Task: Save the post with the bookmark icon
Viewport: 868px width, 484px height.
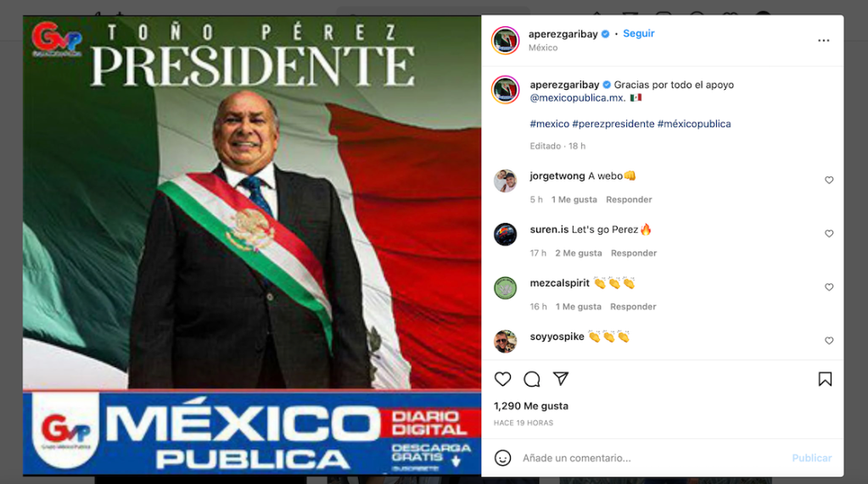Action: click(825, 379)
